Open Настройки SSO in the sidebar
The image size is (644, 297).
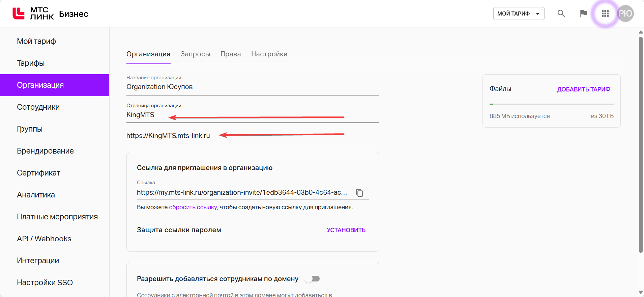tap(55, 282)
